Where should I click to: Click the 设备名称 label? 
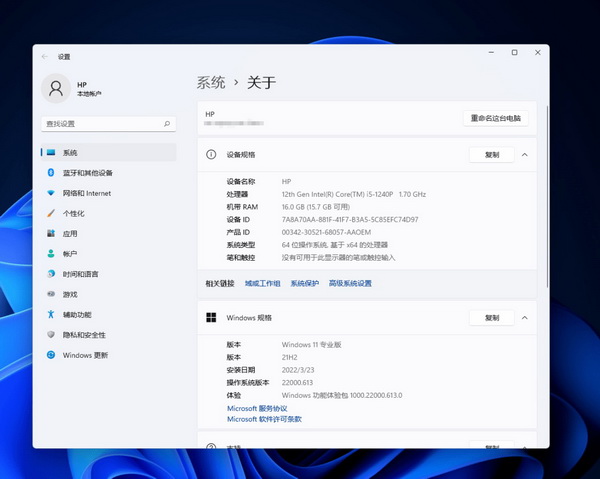pos(241,181)
